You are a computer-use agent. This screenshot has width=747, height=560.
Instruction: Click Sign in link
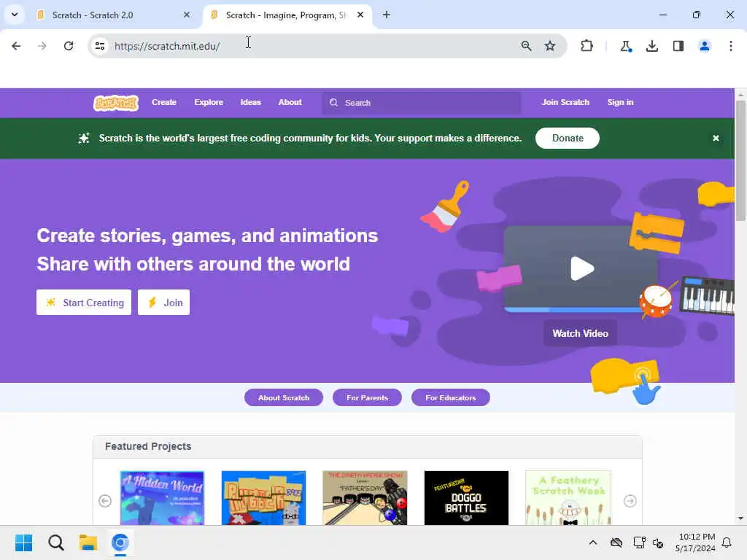[x=620, y=102]
